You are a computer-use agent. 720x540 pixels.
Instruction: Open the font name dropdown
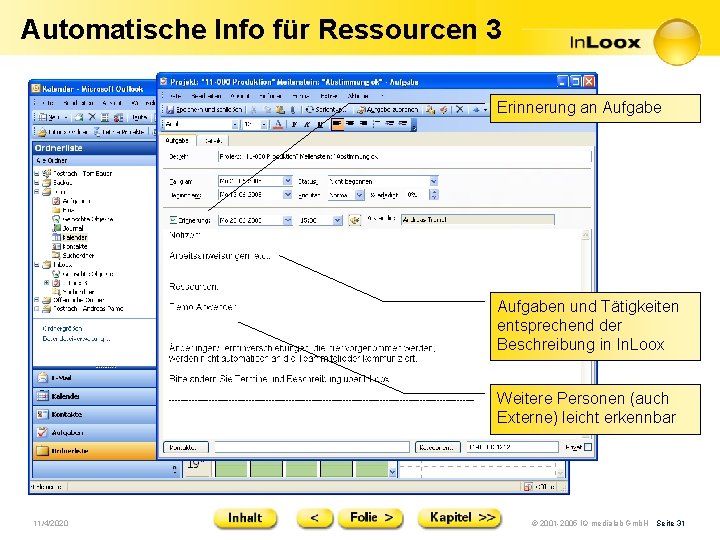(x=235, y=124)
